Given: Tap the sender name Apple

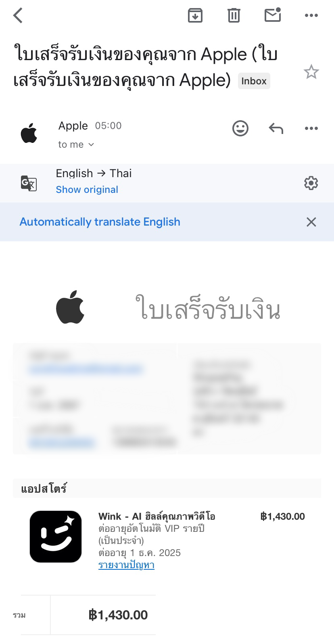Looking at the screenshot, I should 73,126.
